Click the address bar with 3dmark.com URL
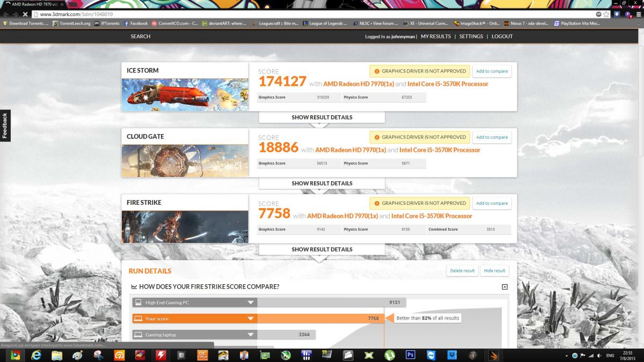The width and height of the screenshot is (644, 362). point(317,14)
